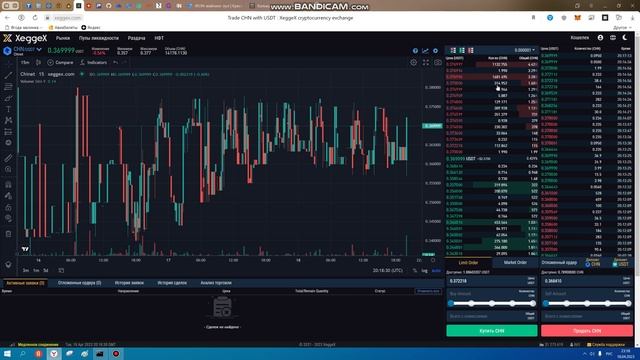The height and width of the screenshot is (360, 640).
Task: Open the candle chart style dropdown
Action: pyautogui.click(x=38, y=62)
